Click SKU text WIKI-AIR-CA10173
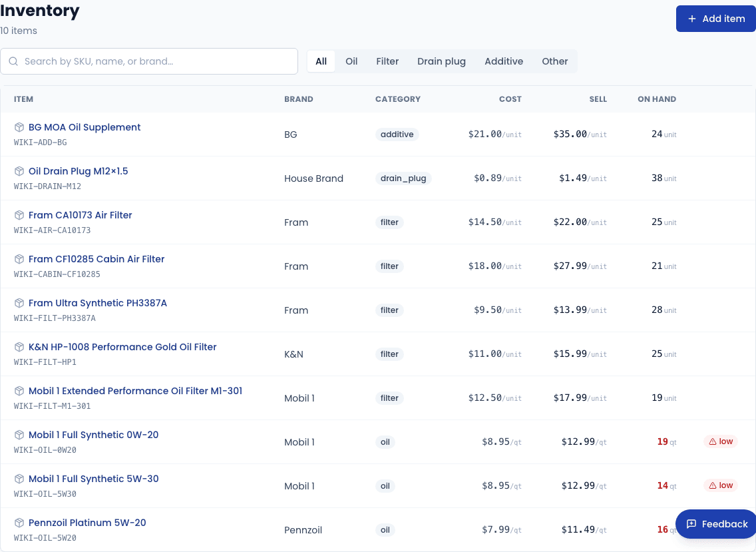The image size is (756, 552). pyautogui.click(x=52, y=230)
